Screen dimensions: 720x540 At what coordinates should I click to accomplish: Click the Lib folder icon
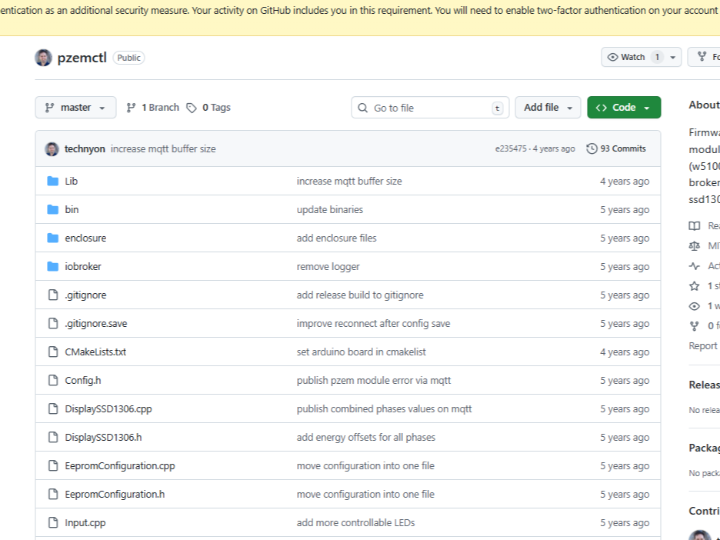pyautogui.click(x=54, y=181)
